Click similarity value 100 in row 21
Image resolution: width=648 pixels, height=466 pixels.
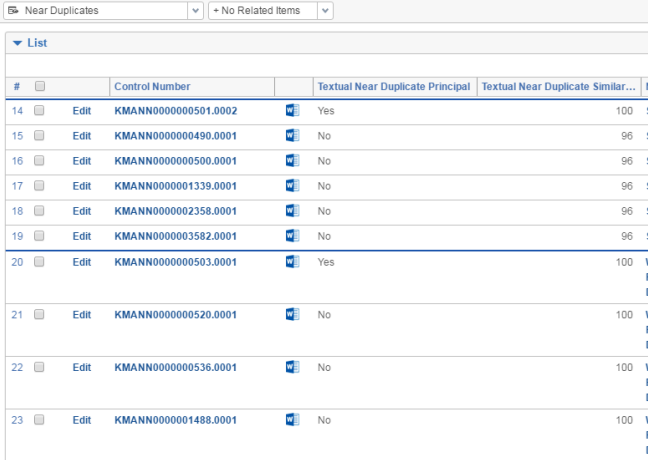[x=624, y=315]
